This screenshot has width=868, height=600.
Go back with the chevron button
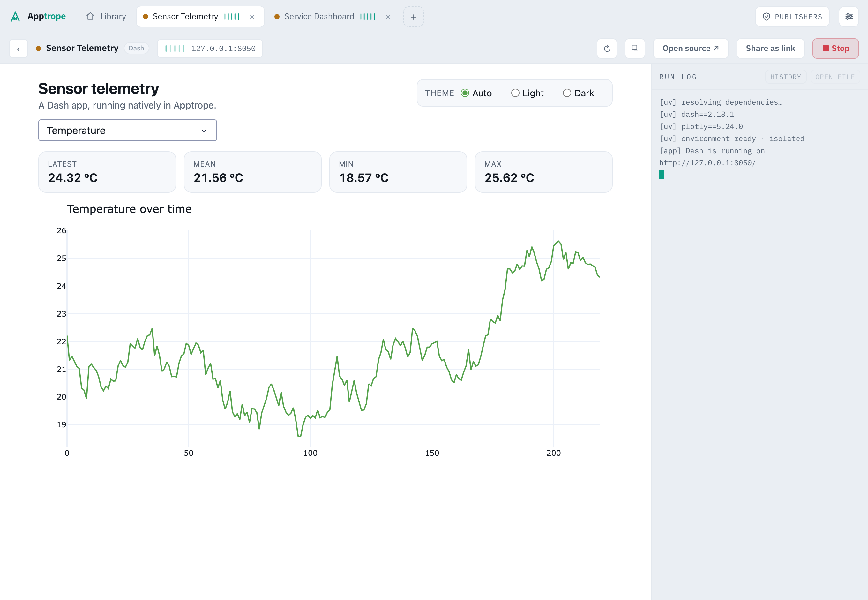pyautogui.click(x=19, y=49)
